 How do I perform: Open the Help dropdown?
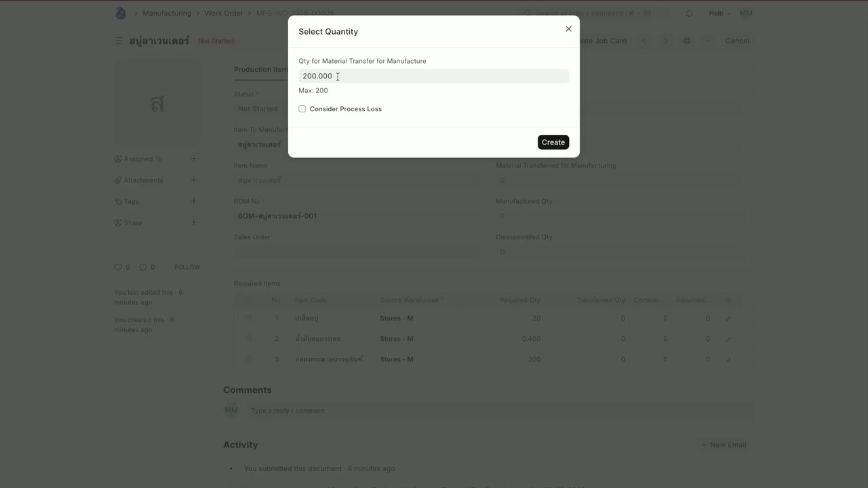(x=719, y=13)
